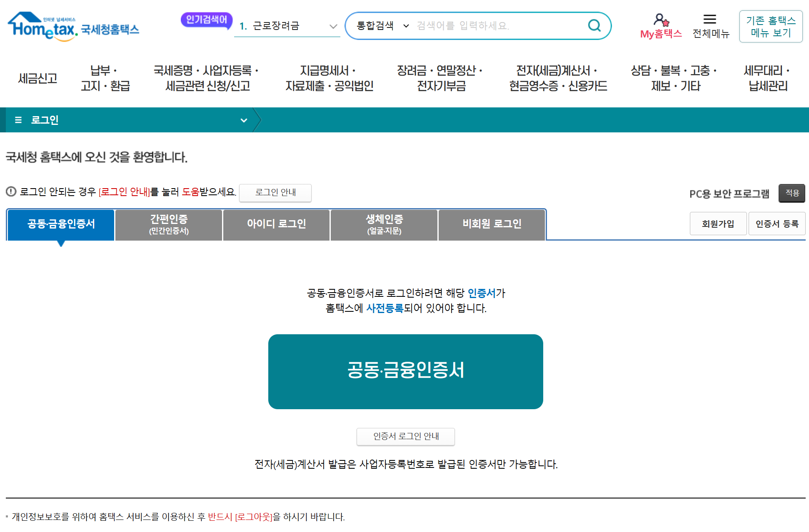The height and width of the screenshot is (532, 809).
Task: Open My홈택스 user icon
Action: click(x=661, y=20)
